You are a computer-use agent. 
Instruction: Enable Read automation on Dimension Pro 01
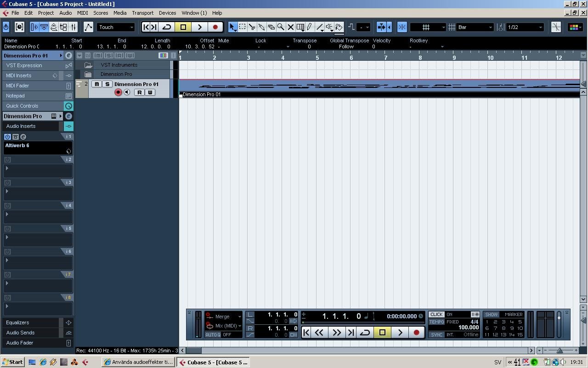(x=139, y=92)
